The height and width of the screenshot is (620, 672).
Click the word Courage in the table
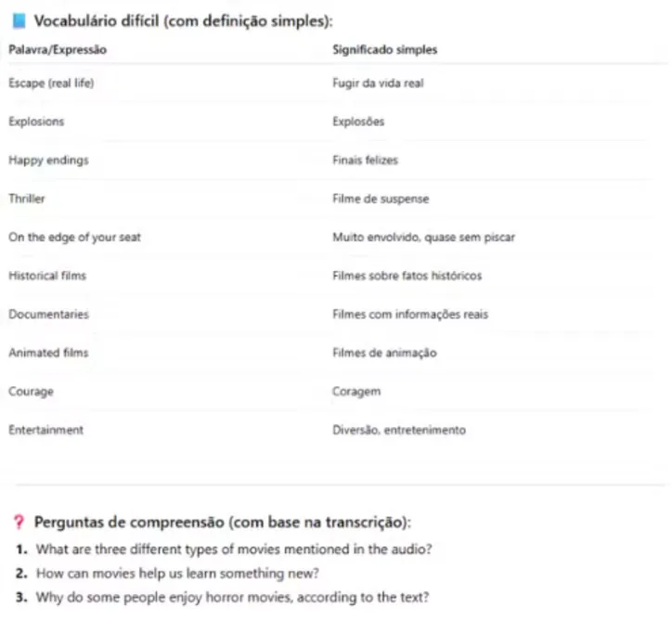coord(31,392)
